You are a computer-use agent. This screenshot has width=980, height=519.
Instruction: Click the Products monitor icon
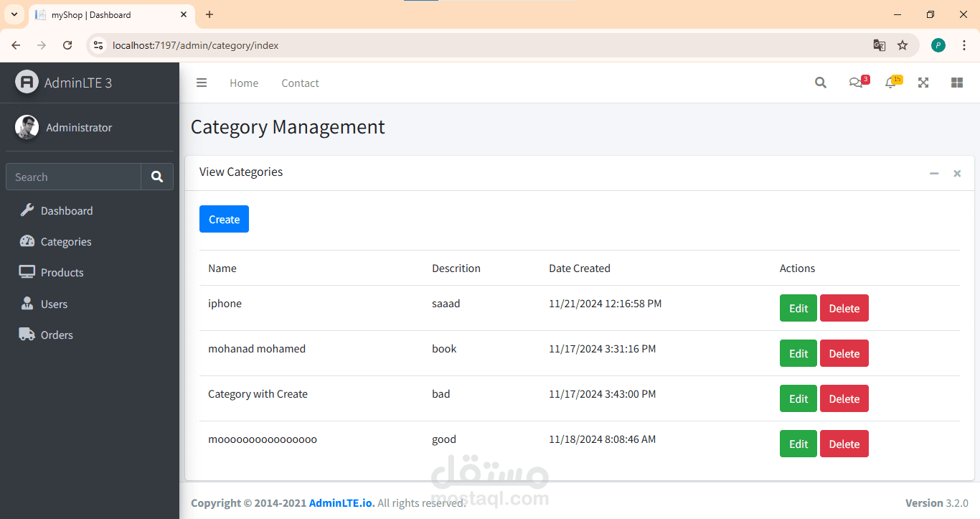click(x=27, y=272)
